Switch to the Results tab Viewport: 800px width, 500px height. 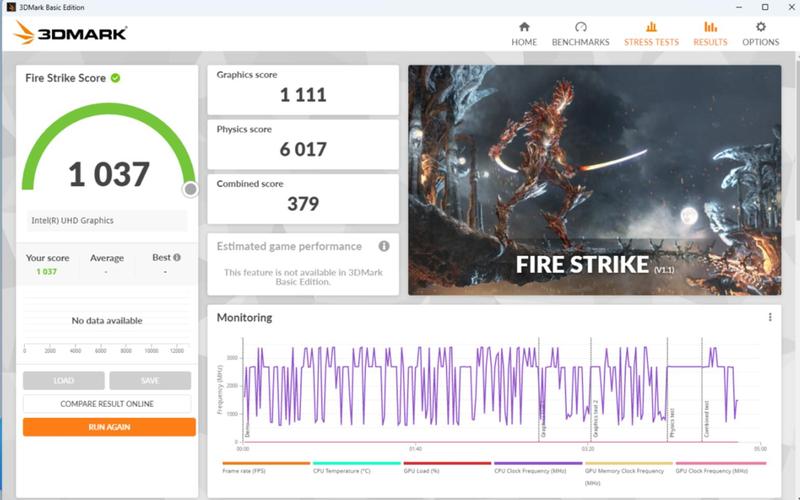710,33
